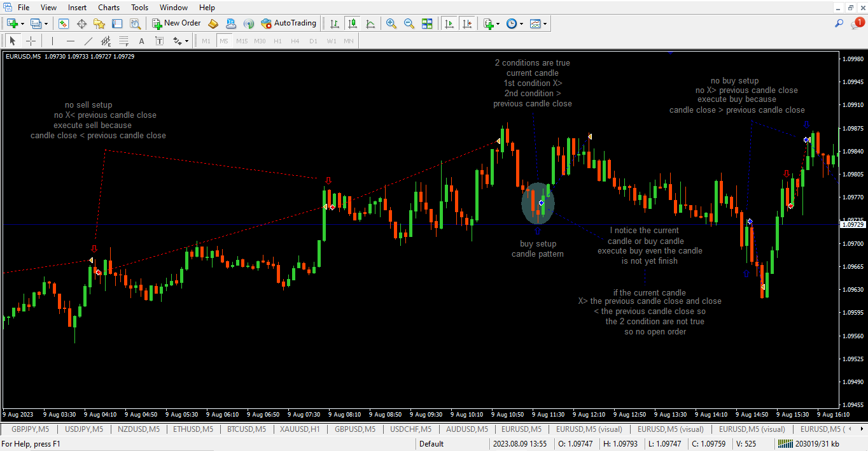The image size is (868, 451).
Task: Open the Insert menu
Action: 77,8
